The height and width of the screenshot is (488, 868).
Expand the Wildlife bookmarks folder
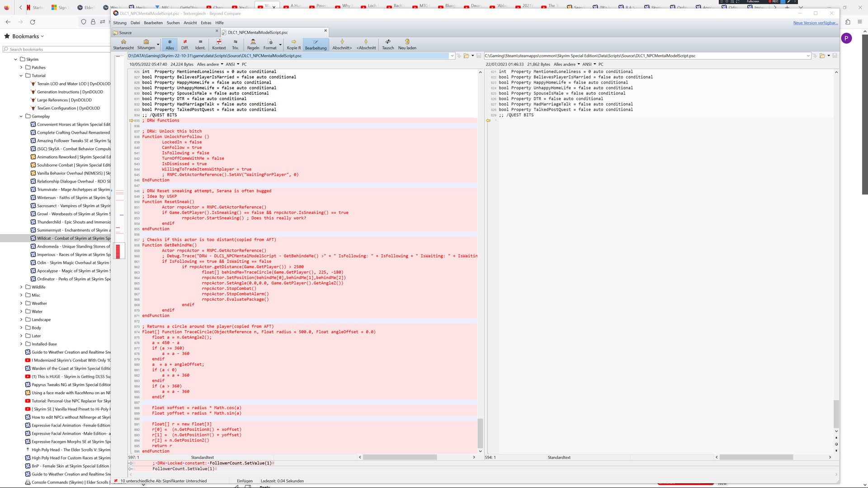coord(21,287)
